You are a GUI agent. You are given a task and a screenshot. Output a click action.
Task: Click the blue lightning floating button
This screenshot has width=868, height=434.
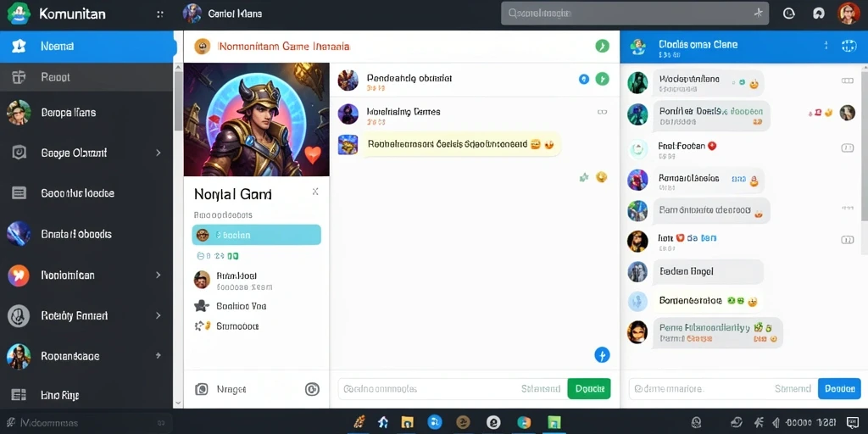click(x=602, y=355)
